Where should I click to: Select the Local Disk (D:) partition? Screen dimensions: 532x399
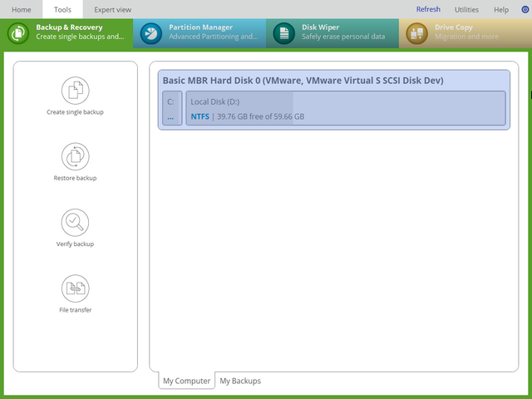pos(345,109)
